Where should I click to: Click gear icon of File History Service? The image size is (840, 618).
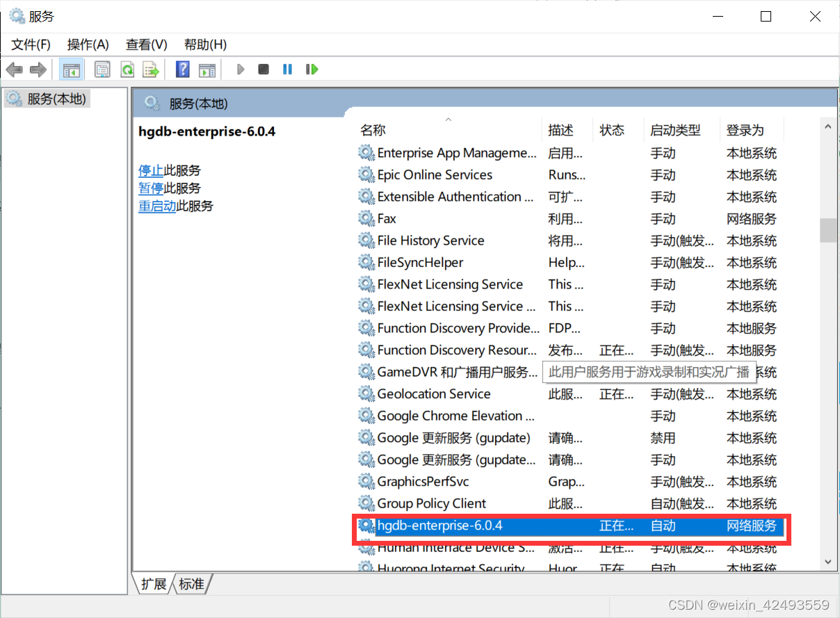click(366, 241)
